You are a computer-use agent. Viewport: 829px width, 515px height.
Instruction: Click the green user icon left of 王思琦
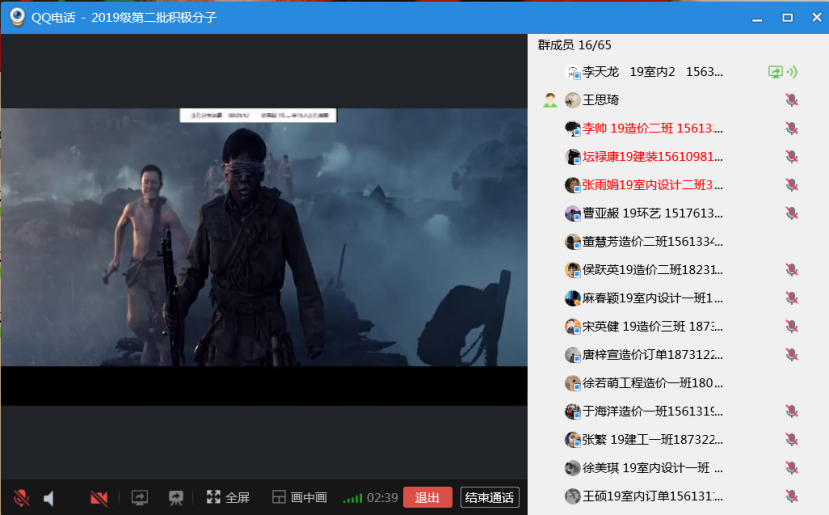(549, 100)
